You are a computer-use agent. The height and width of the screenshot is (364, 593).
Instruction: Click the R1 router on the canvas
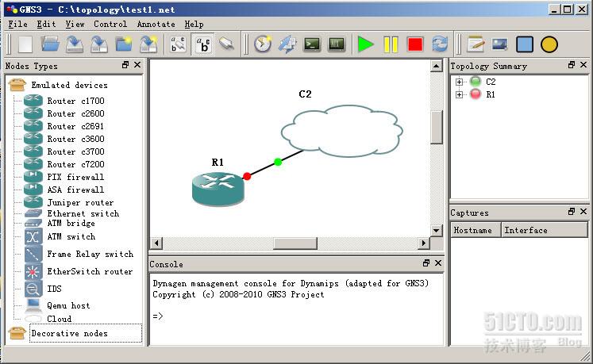click(x=218, y=189)
